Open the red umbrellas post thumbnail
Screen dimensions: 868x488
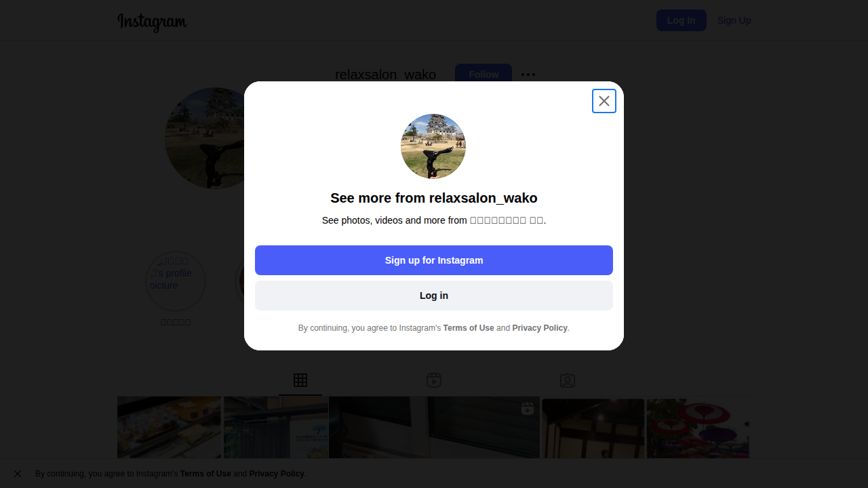pyautogui.click(x=698, y=428)
